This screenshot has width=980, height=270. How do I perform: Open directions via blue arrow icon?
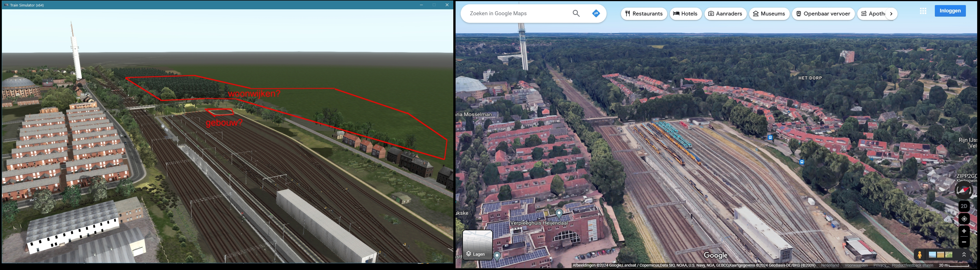click(x=596, y=14)
